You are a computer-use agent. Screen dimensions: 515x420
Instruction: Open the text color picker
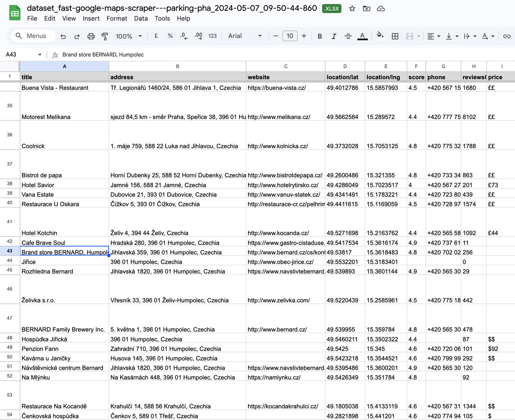point(362,36)
